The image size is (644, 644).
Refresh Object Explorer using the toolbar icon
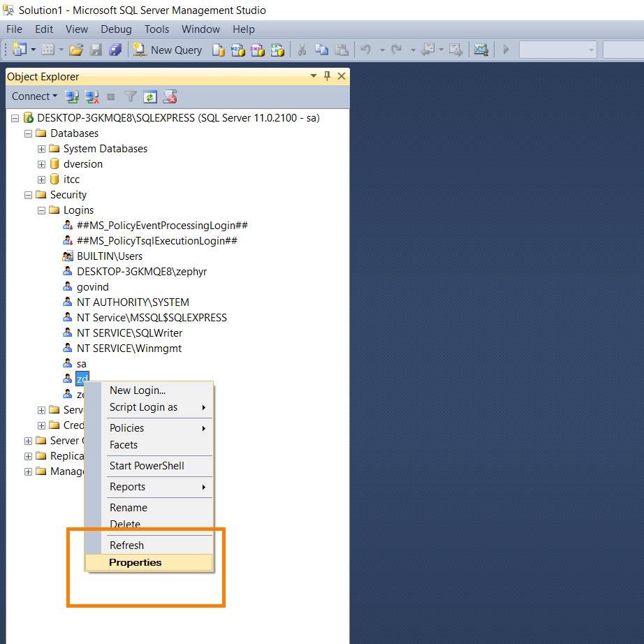149,96
